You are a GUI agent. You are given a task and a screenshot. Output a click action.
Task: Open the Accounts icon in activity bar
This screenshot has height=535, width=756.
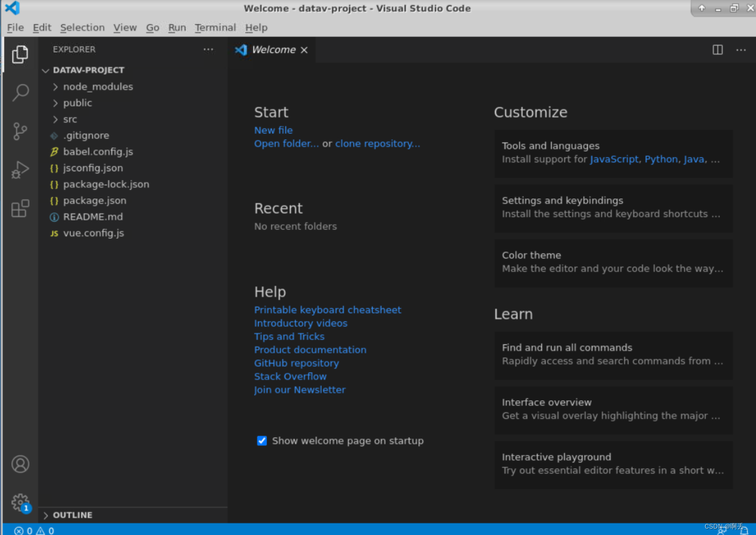tap(20, 464)
